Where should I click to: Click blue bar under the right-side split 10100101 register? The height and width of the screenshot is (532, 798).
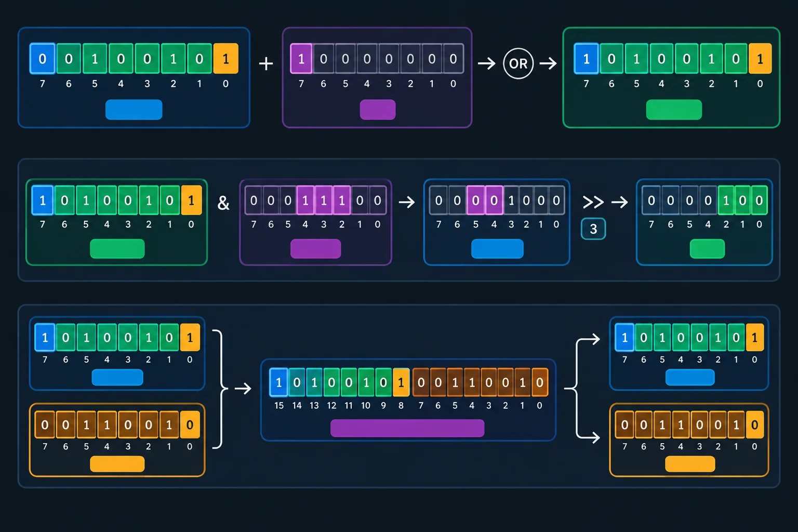click(690, 377)
